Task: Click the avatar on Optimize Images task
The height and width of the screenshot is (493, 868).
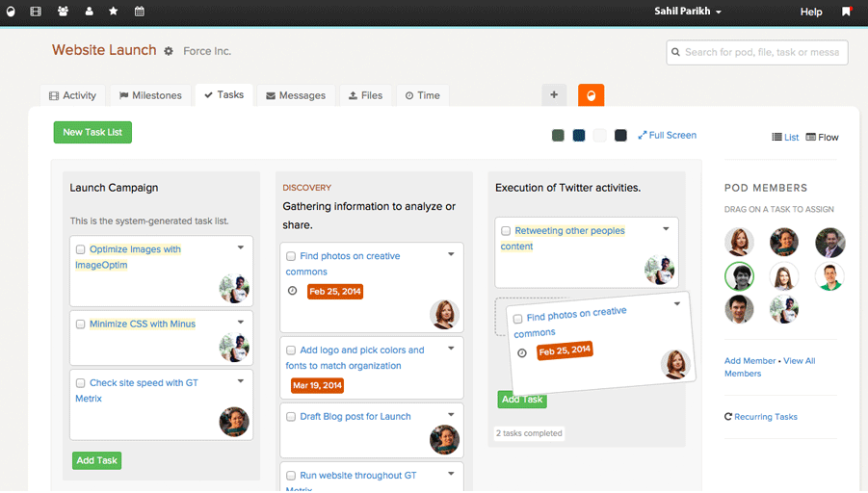Action: pos(234,288)
